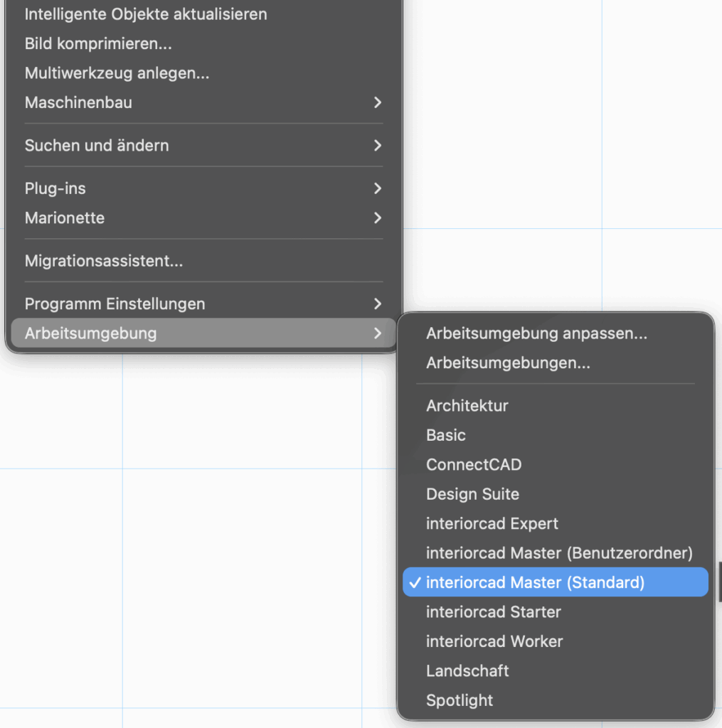The height and width of the screenshot is (728, 722).
Task: Open Arbeitsumgebung anpassen dialog
Action: pos(536,333)
